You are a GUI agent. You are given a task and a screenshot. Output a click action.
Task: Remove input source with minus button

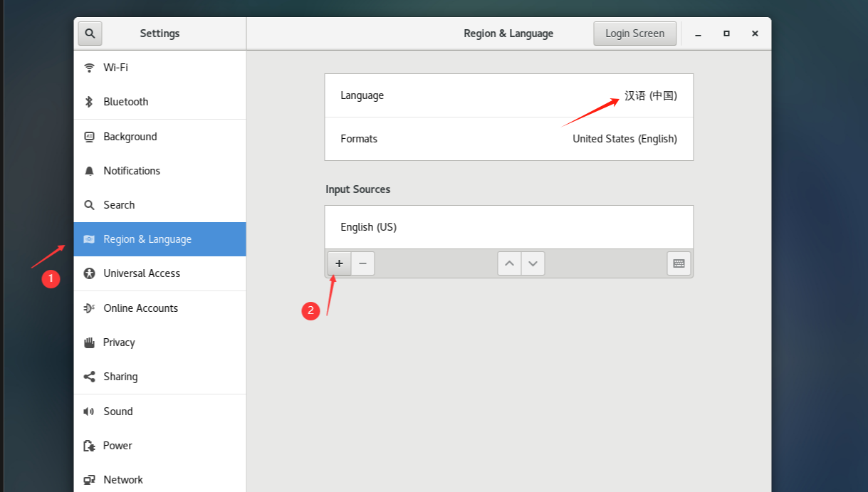362,263
